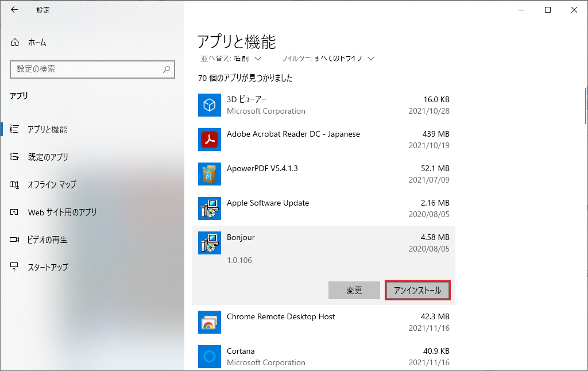Go back using the back arrow
588x371 pixels.
14,10
